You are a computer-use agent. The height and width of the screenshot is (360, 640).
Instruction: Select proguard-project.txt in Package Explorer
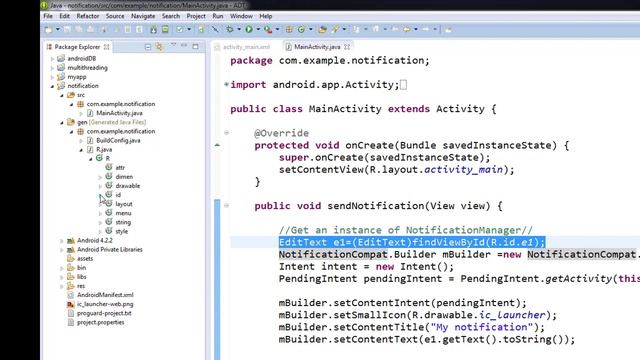[104, 313]
